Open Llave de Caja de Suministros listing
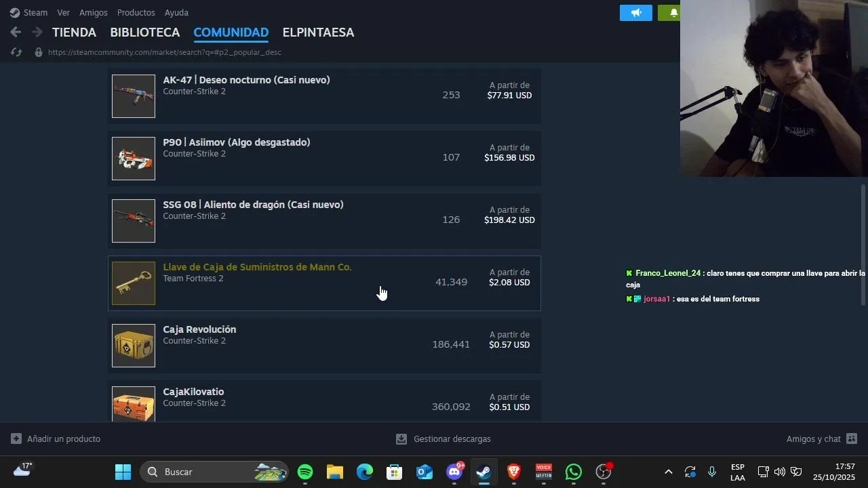The image size is (868, 488). 257,267
